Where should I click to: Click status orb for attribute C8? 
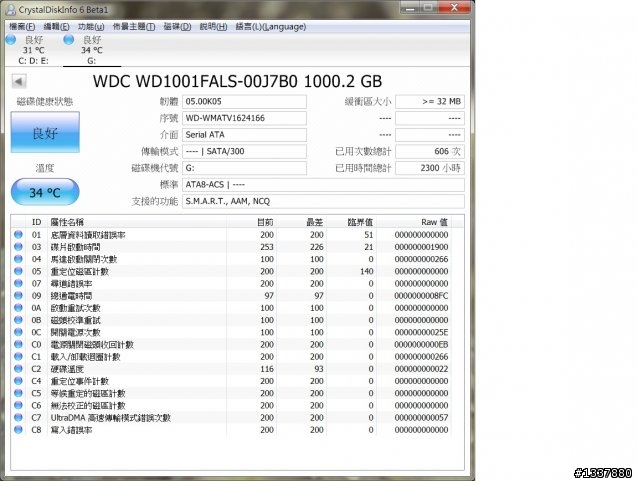(18, 430)
